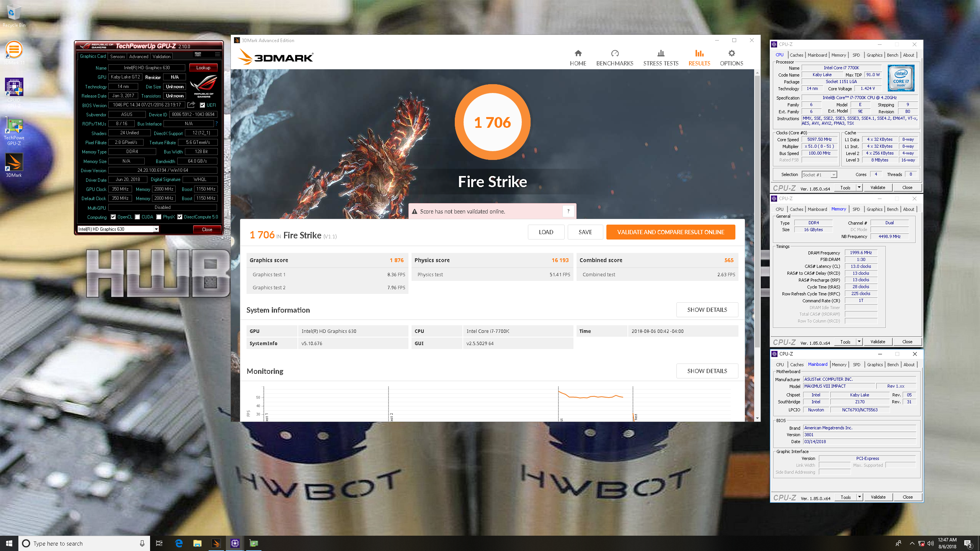Switch to the Advanced tab in GPU-Z

pos(139,56)
